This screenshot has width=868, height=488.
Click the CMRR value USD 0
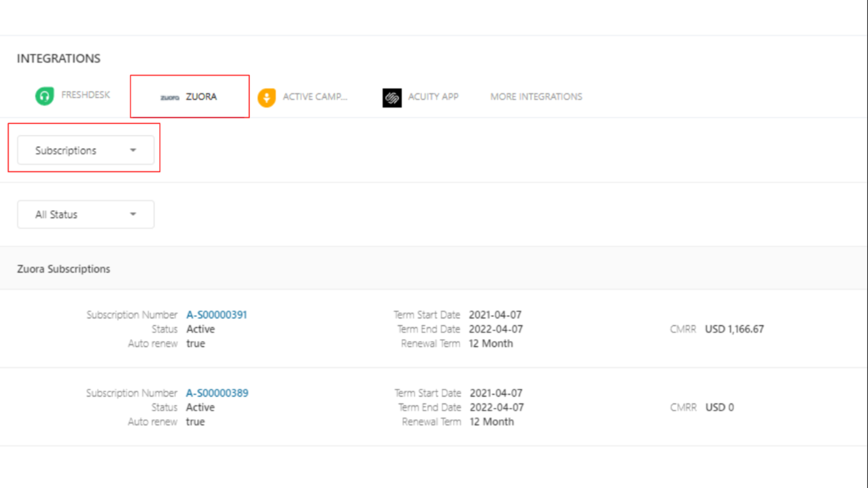719,407
